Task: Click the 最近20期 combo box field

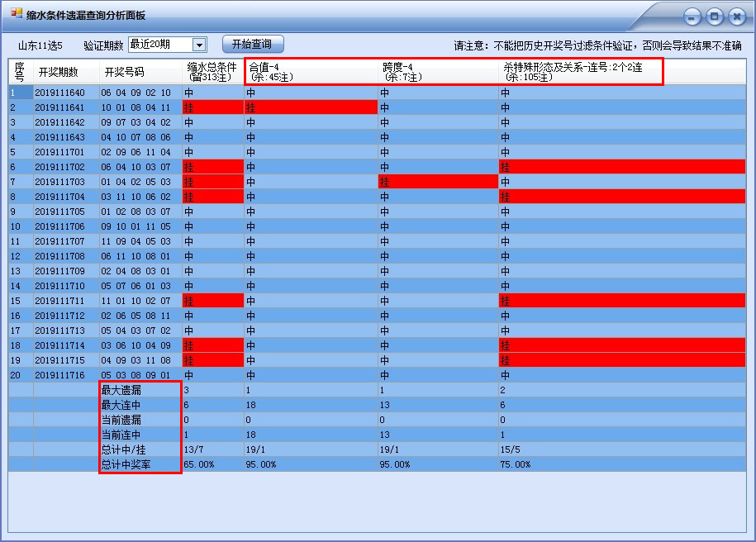Action: (159, 45)
